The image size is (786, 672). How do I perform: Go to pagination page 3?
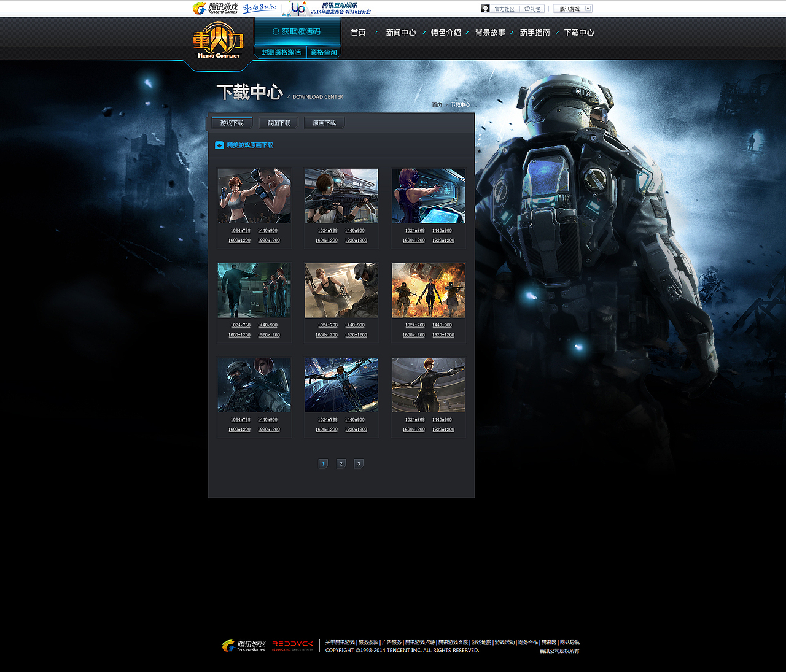click(x=359, y=463)
